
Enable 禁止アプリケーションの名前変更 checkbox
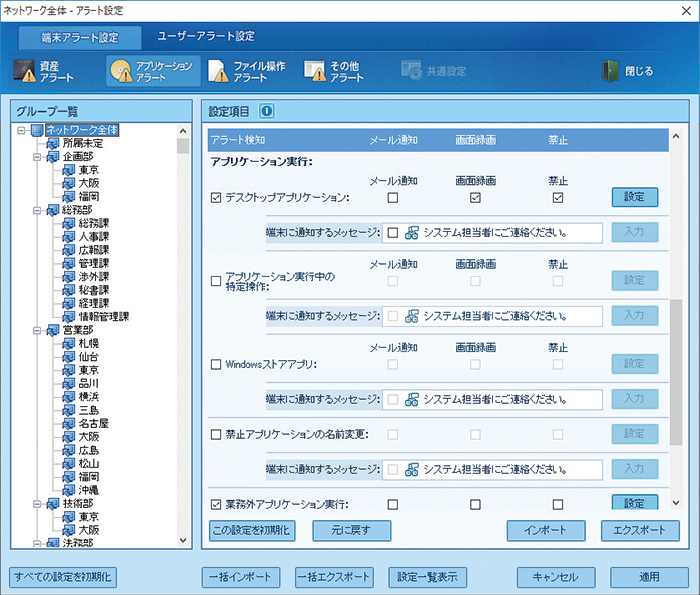216,434
